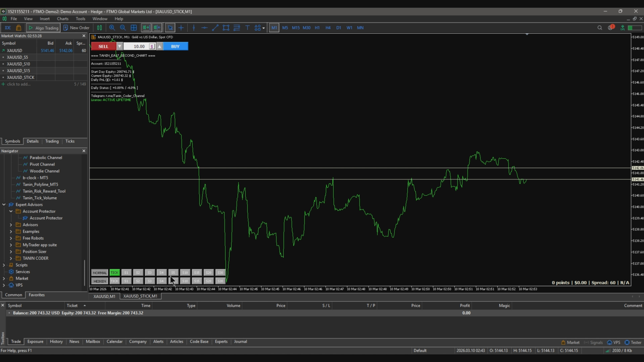The height and width of the screenshot is (362, 644).
Task: Toggle the Algo Trading button
Action: [x=44, y=28]
